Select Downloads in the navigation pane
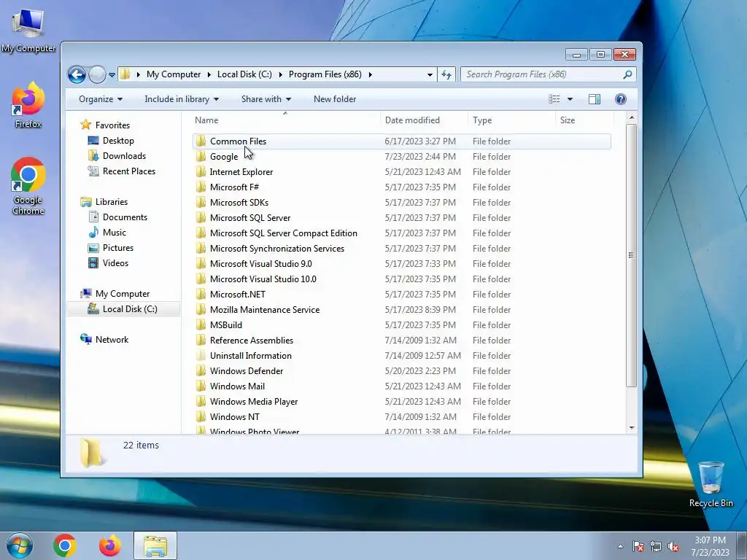747x560 pixels. pos(124,156)
